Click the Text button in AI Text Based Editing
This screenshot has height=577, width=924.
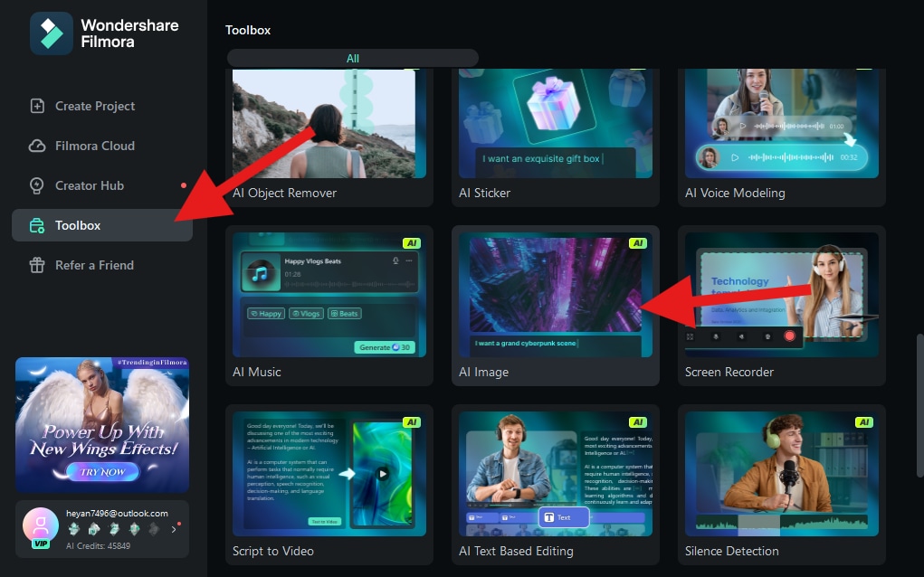tap(564, 517)
